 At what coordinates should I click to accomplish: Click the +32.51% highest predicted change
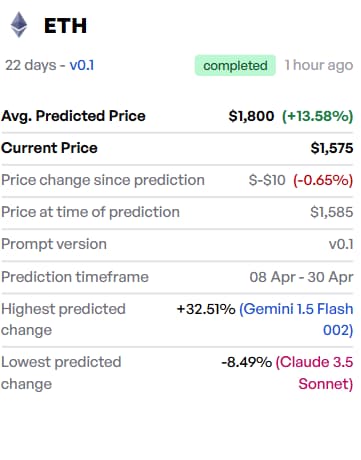pyautogui.click(x=206, y=309)
